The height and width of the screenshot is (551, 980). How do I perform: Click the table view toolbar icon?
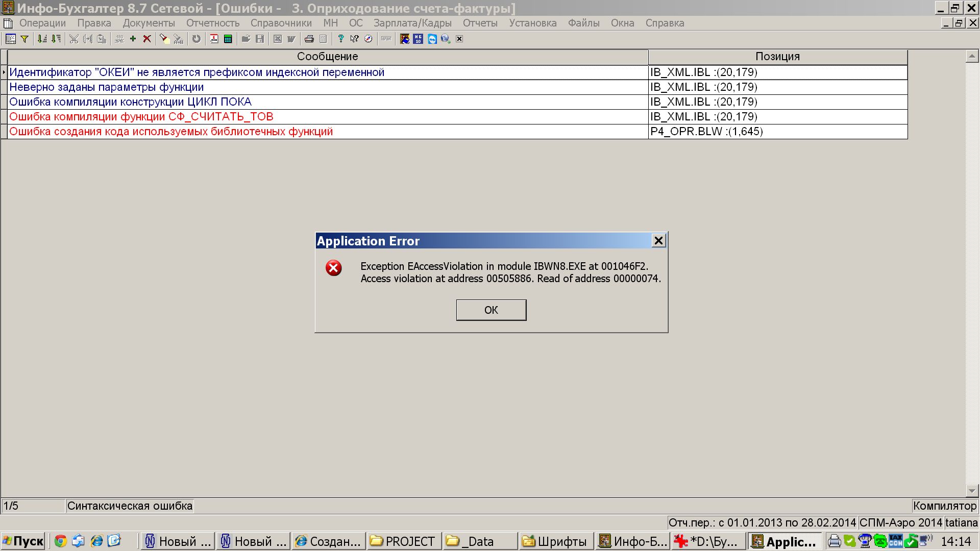pos(10,39)
